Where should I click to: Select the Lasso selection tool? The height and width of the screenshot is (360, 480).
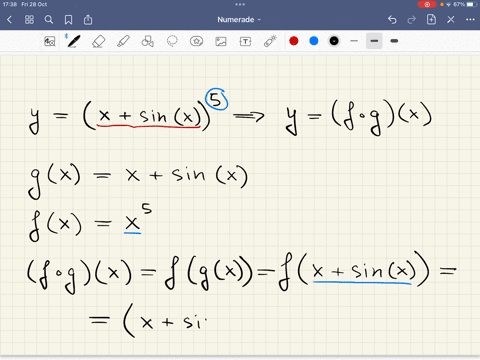[172, 41]
